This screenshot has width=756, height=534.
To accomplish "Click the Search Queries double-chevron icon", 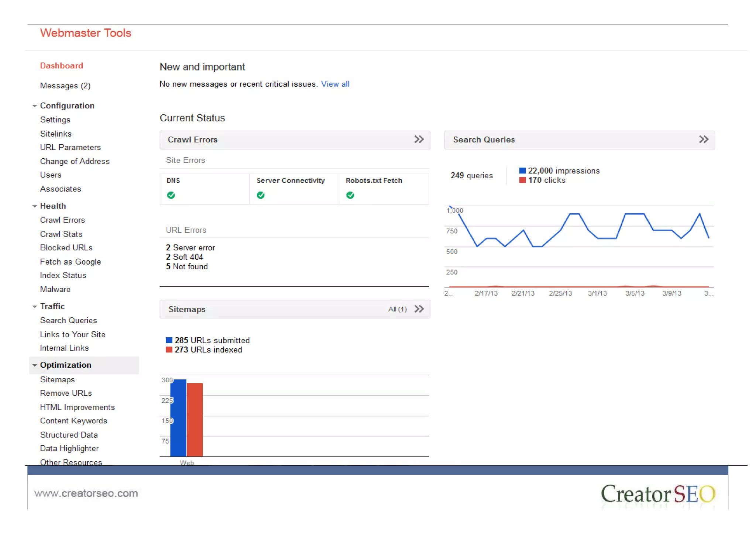I will click(x=704, y=139).
